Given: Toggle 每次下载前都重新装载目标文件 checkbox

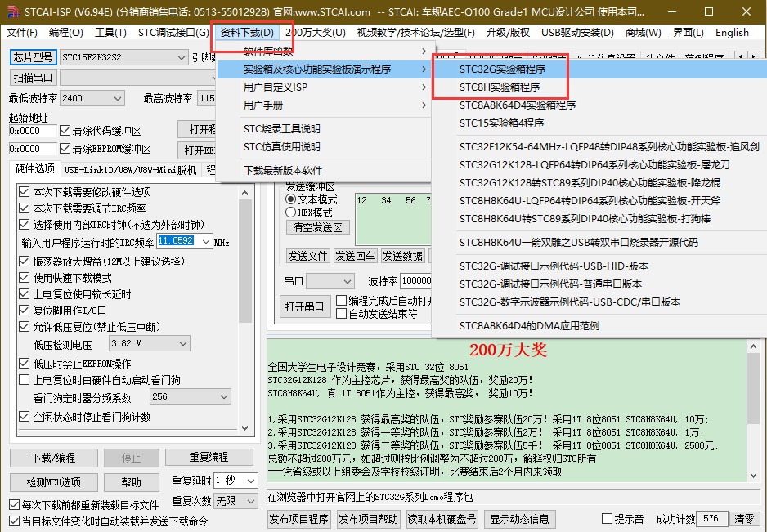Looking at the screenshot, I should (x=15, y=505).
